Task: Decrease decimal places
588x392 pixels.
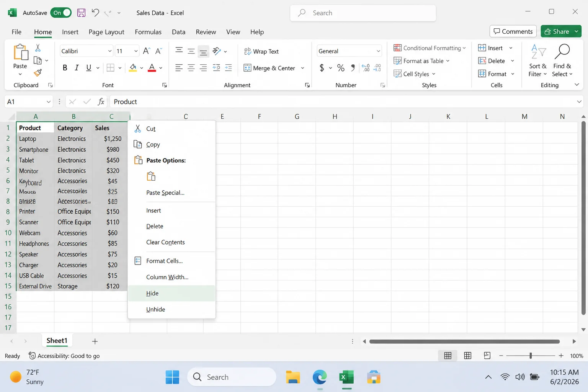Action: coord(377,68)
